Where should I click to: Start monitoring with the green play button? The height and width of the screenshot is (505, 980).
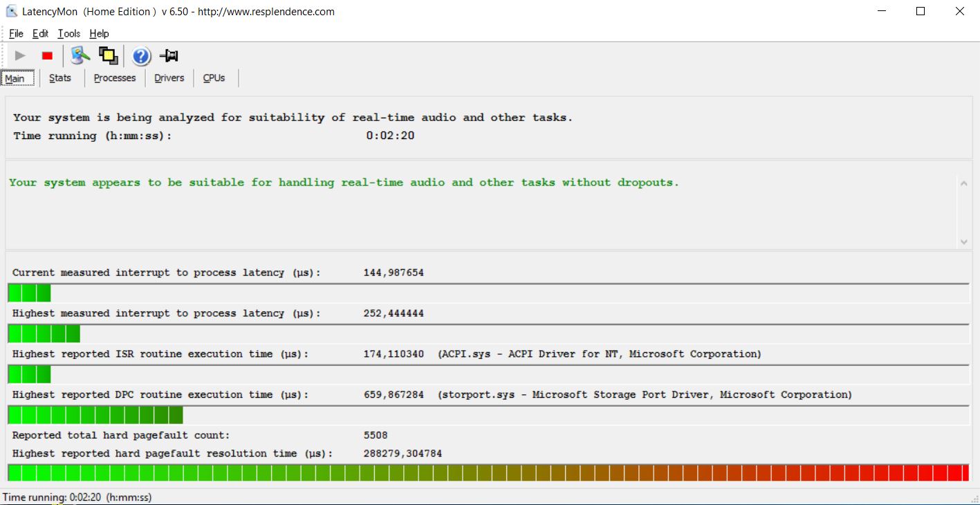(20, 55)
